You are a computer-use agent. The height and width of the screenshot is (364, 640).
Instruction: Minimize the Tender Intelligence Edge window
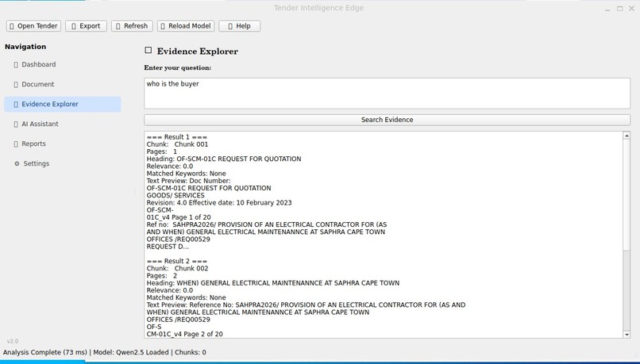point(607,9)
